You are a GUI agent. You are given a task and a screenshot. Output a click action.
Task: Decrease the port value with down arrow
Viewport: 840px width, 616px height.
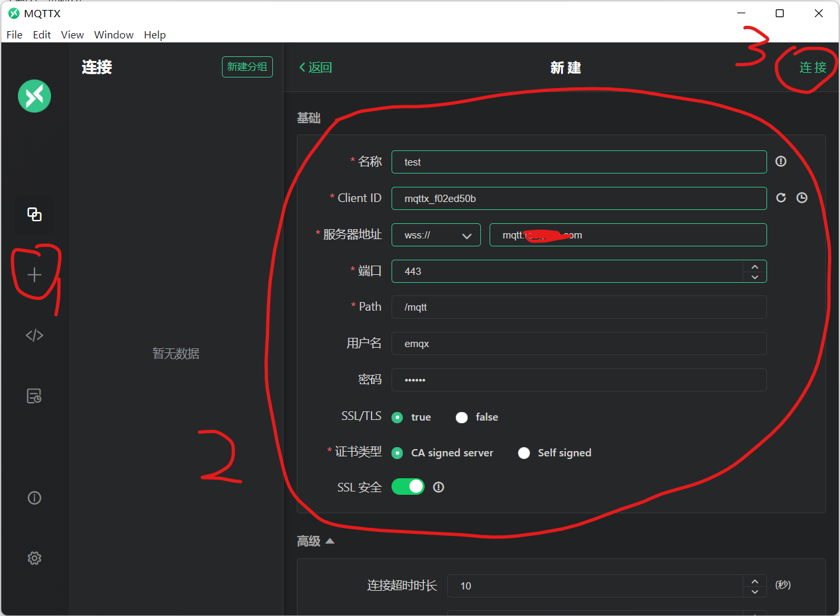tap(755, 277)
